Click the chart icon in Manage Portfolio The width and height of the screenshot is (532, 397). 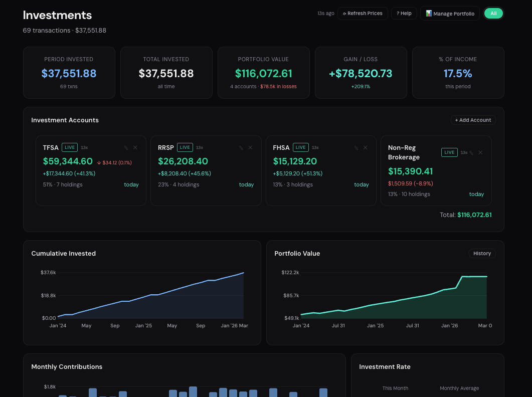pyautogui.click(x=429, y=13)
